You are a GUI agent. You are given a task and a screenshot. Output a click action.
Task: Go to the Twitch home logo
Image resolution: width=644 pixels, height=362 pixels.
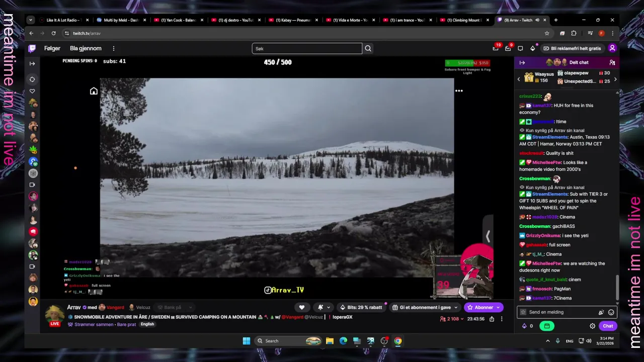(x=32, y=48)
